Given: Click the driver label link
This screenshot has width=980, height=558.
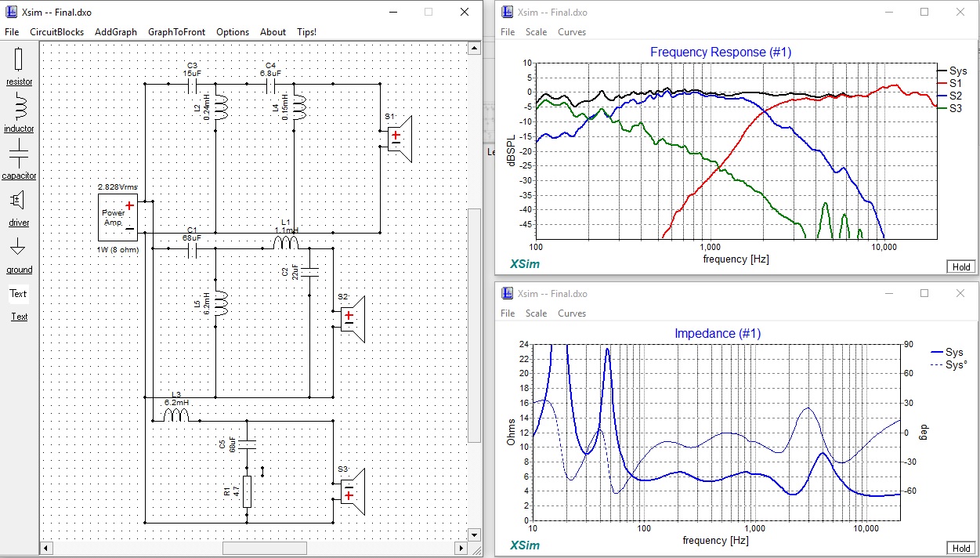Looking at the screenshot, I should pyautogui.click(x=19, y=223).
